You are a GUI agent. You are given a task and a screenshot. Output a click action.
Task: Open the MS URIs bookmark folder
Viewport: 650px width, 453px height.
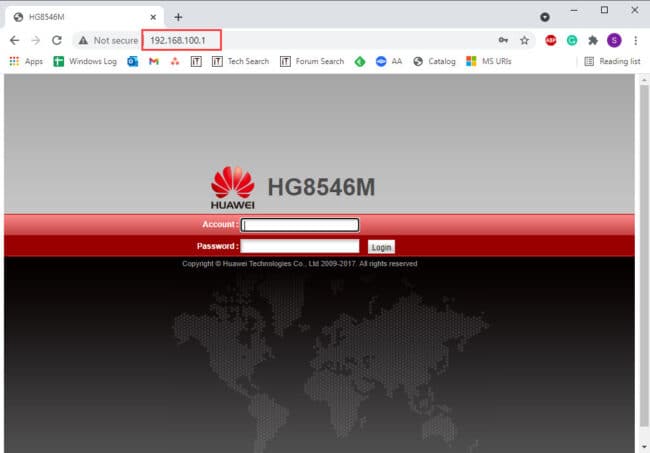coord(489,61)
